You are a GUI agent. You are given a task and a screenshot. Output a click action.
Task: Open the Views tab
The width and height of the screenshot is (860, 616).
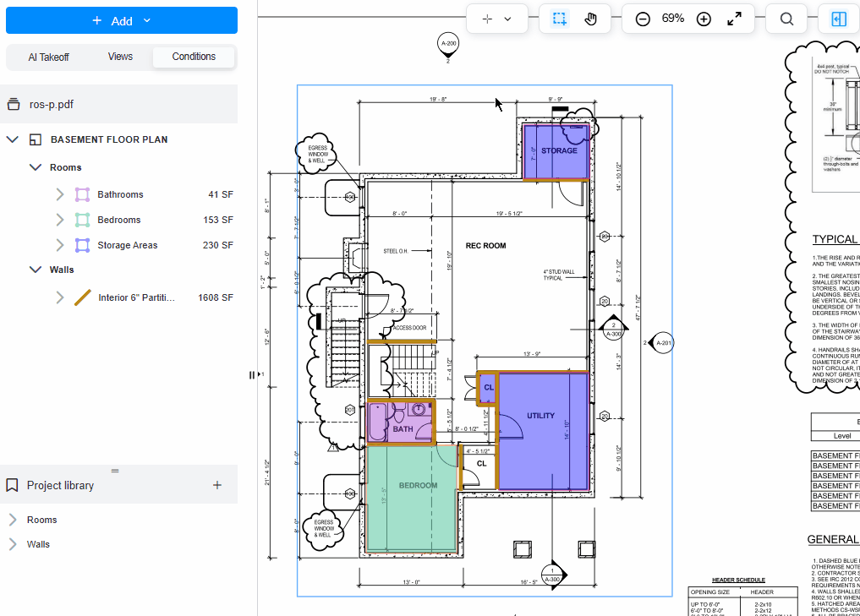point(120,57)
